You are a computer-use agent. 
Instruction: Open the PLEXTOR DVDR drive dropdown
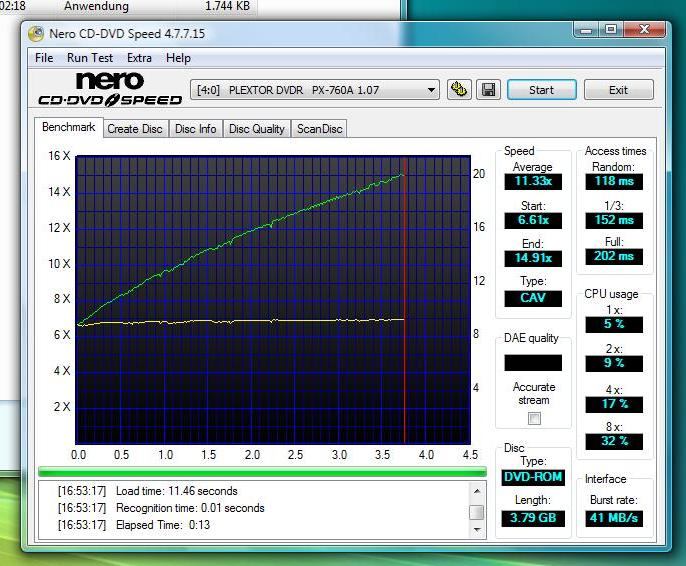coord(315,90)
